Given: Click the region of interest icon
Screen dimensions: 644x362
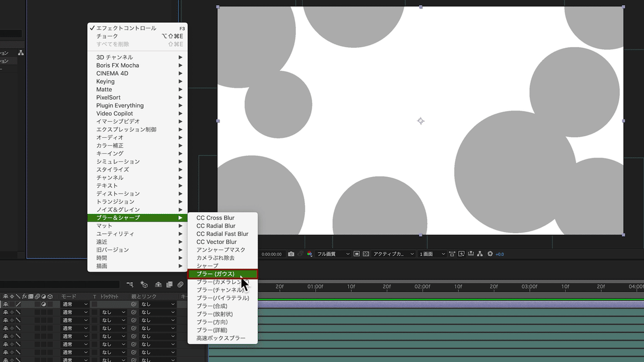Looking at the screenshot, I should point(356,254).
